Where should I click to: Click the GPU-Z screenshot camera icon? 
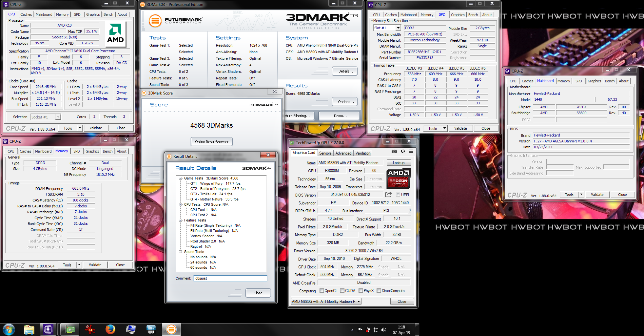(394, 151)
